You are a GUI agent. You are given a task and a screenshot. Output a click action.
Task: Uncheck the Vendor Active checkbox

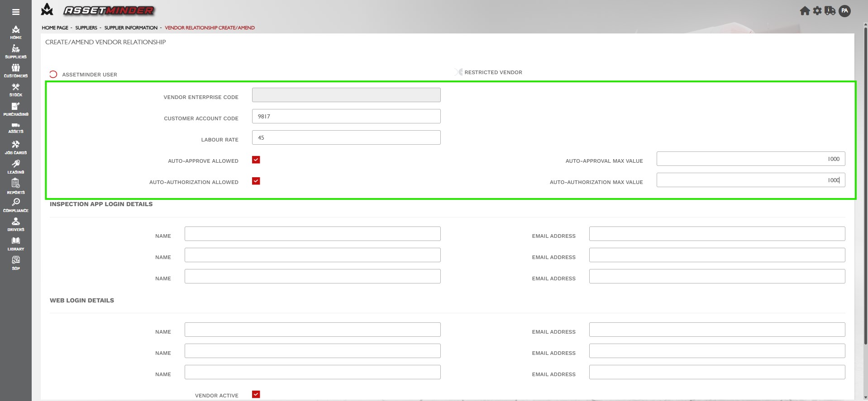(x=256, y=394)
